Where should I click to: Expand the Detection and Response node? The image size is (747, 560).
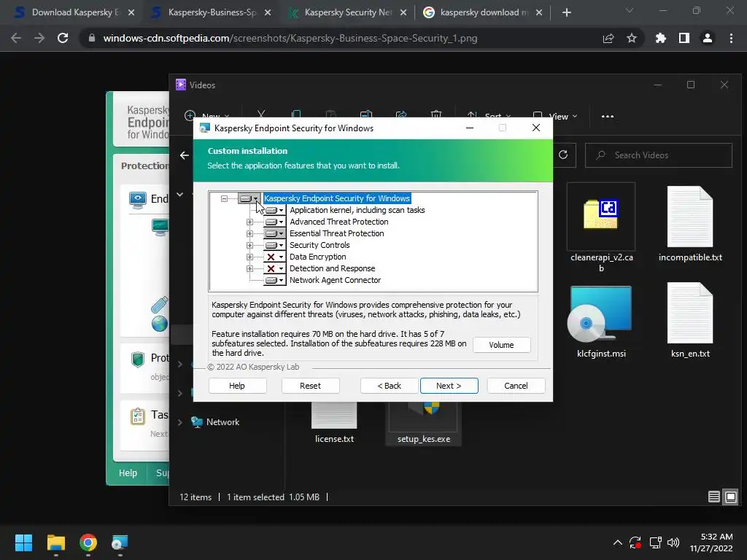249,268
